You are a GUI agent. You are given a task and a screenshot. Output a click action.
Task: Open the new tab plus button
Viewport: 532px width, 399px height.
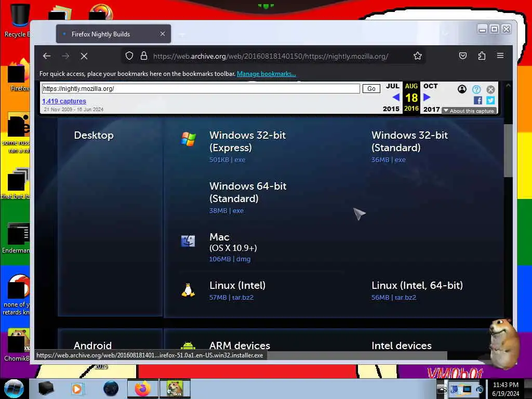click(x=182, y=34)
